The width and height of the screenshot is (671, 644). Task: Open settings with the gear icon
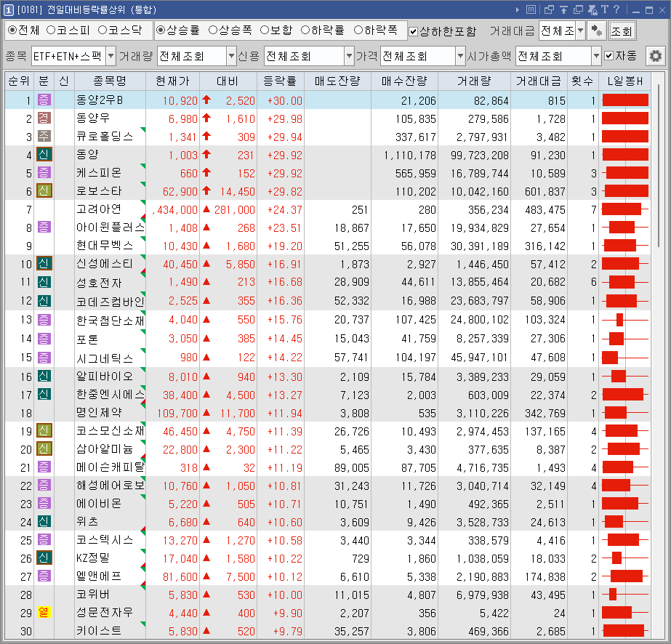point(655,56)
